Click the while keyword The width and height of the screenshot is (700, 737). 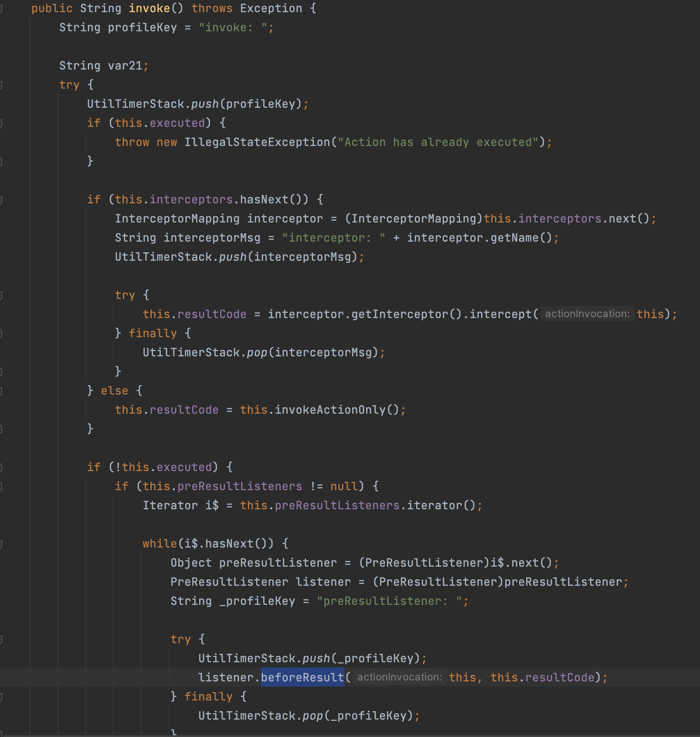[160, 544]
